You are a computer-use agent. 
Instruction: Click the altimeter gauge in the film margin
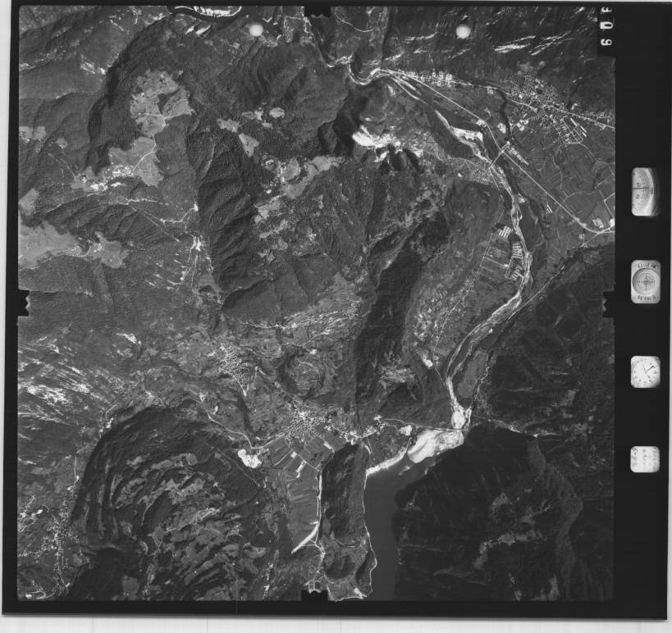pos(645,192)
